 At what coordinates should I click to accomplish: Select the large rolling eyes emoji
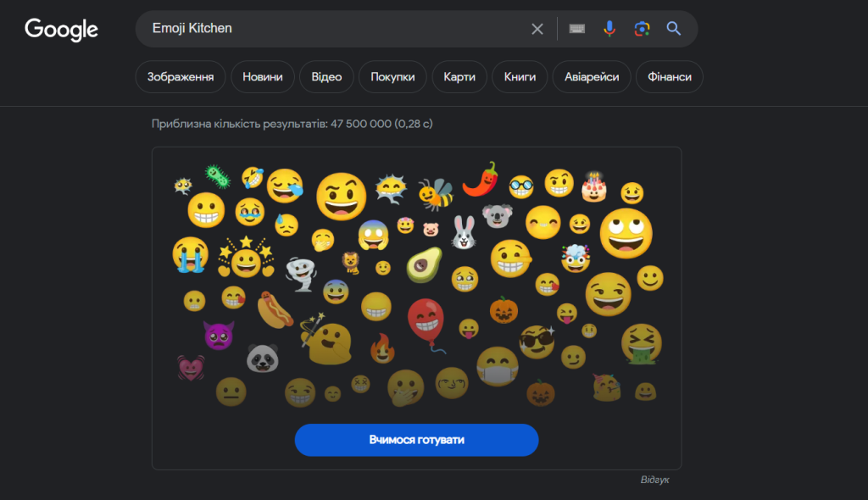click(x=626, y=234)
